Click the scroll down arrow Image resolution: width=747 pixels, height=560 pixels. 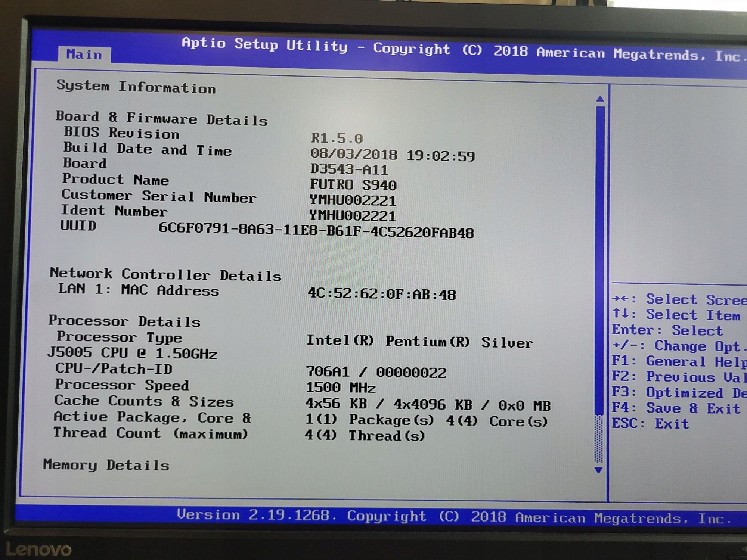click(598, 470)
